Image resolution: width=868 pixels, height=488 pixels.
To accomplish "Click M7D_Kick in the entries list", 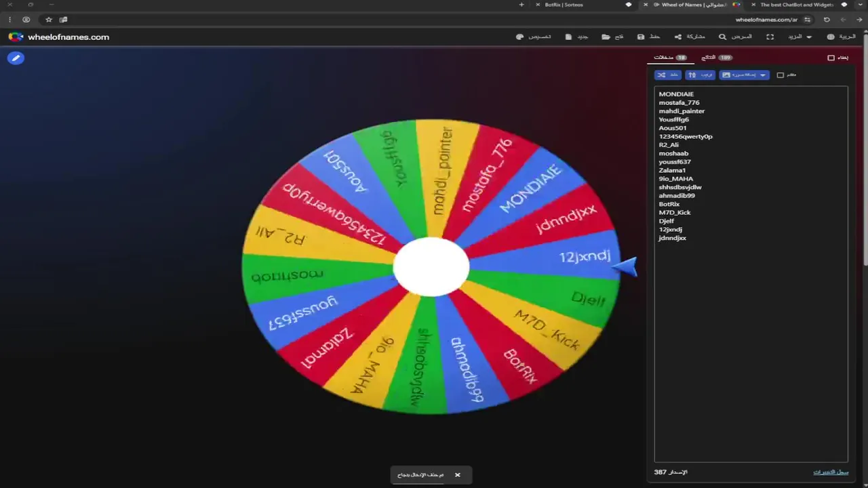I will pyautogui.click(x=675, y=213).
